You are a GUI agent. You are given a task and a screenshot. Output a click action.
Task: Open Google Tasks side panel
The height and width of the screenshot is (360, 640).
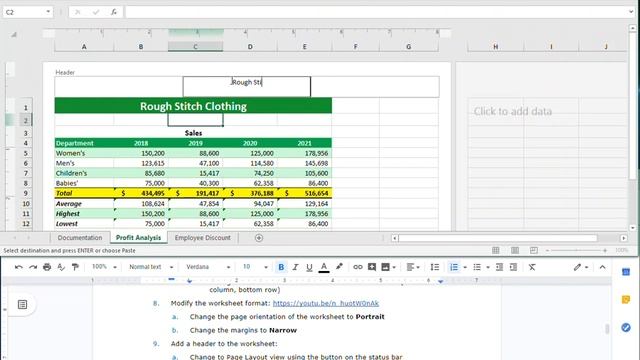click(x=626, y=327)
